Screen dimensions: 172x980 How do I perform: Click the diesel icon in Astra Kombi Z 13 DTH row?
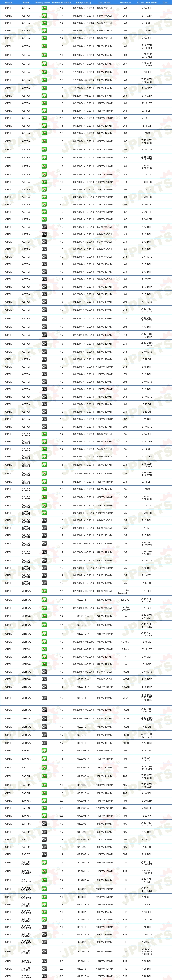[x=44, y=520]
